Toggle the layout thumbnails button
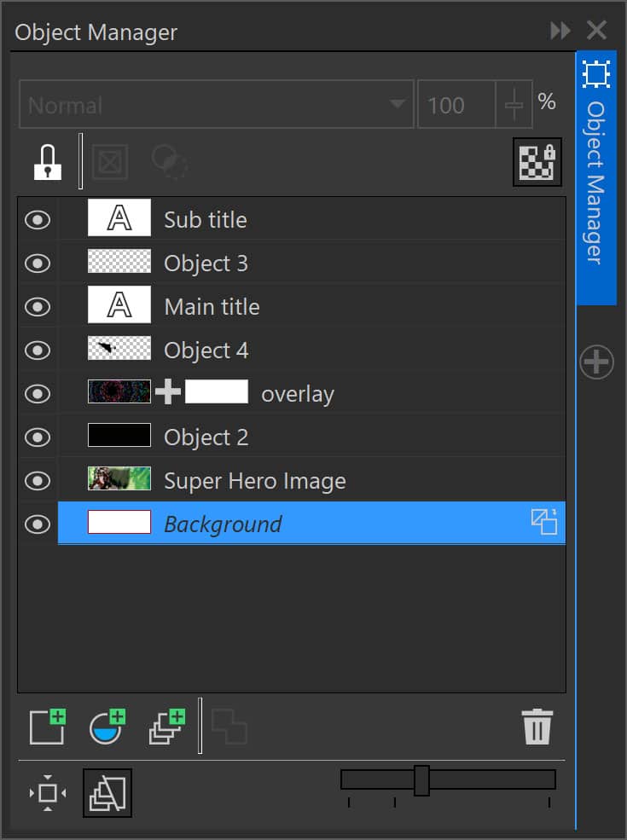This screenshot has height=840, width=627. pyautogui.click(x=107, y=793)
